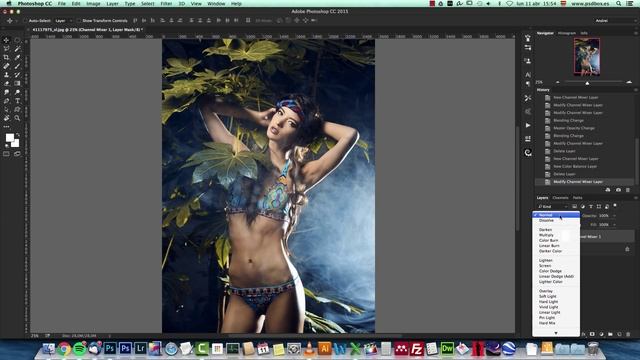The width and height of the screenshot is (640, 360).
Task: Select the Move tool in toolbox
Action: (6, 40)
